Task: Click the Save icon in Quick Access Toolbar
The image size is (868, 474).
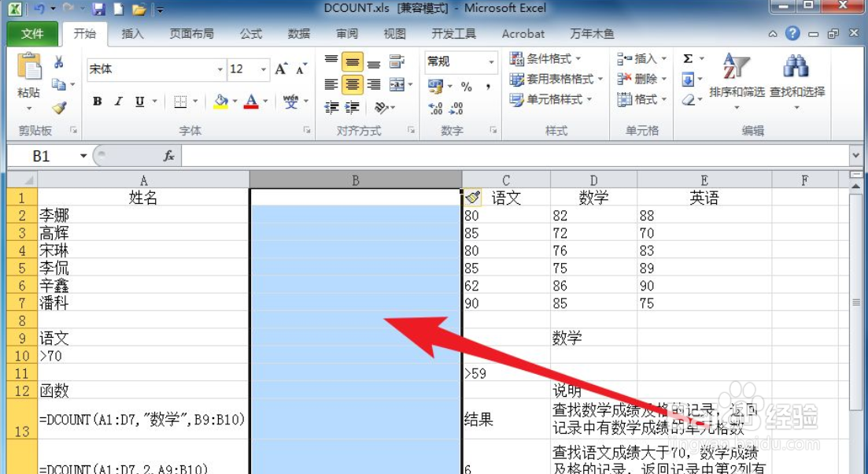Action: point(97,8)
